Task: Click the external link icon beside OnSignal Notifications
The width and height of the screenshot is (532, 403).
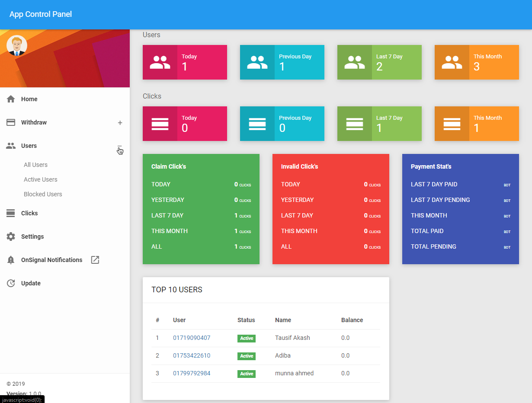Action: (x=95, y=260)
